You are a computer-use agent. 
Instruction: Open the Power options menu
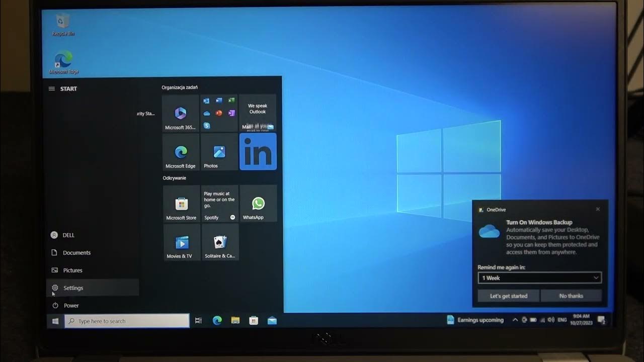93,306
